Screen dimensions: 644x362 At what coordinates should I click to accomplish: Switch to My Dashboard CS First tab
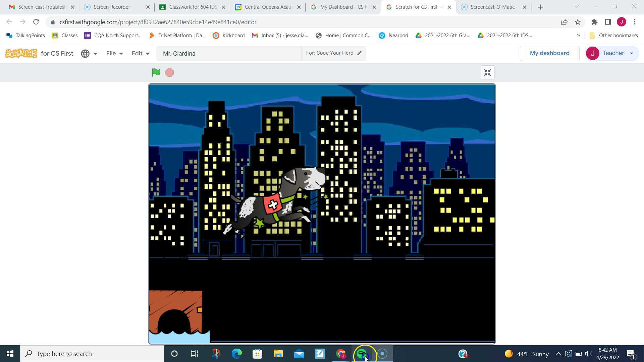coord(343,7)
